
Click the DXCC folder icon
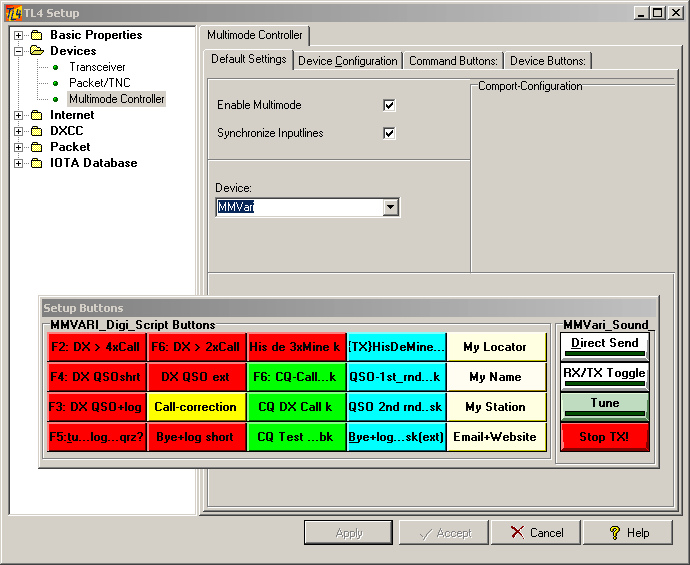point(37,131)
